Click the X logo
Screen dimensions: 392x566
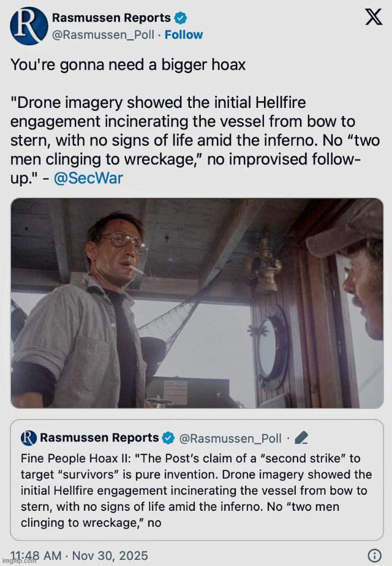[x=373, y=17]
